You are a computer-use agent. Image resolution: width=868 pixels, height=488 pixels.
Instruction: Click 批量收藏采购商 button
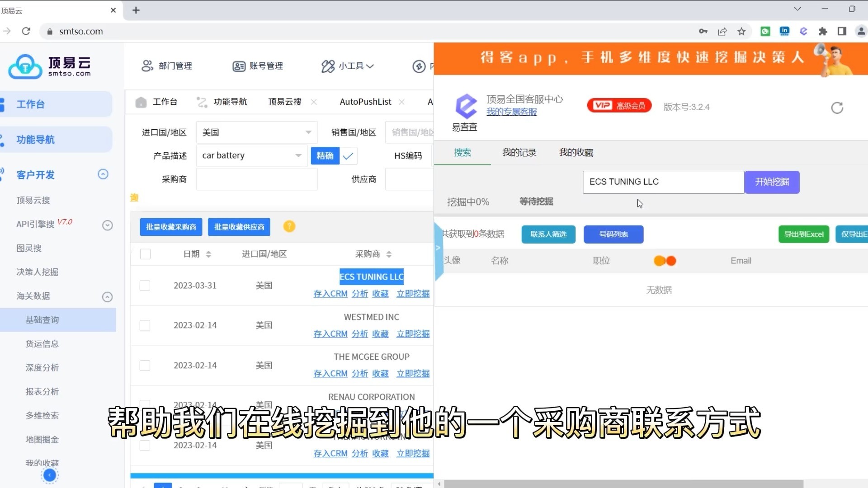coord(171,227)
